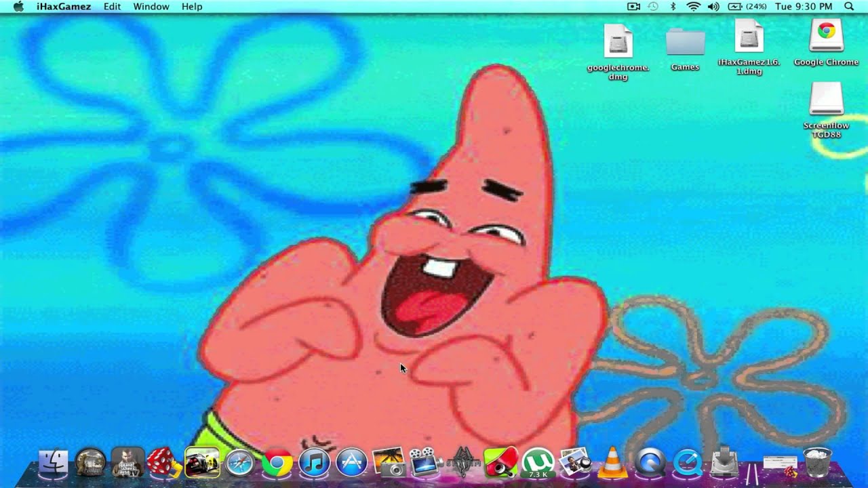Open QuickTime Player dark blue Dock icon

click(x=650, y=463)
